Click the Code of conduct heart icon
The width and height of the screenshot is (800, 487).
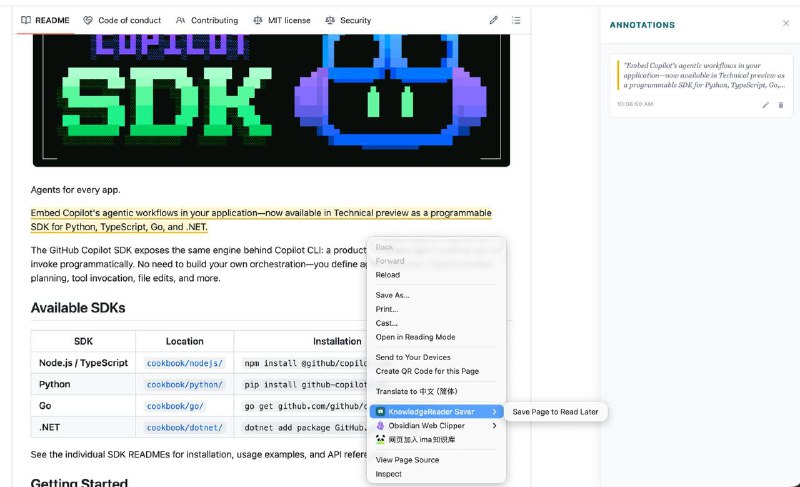pyautogui.click(x=88, y=20)
